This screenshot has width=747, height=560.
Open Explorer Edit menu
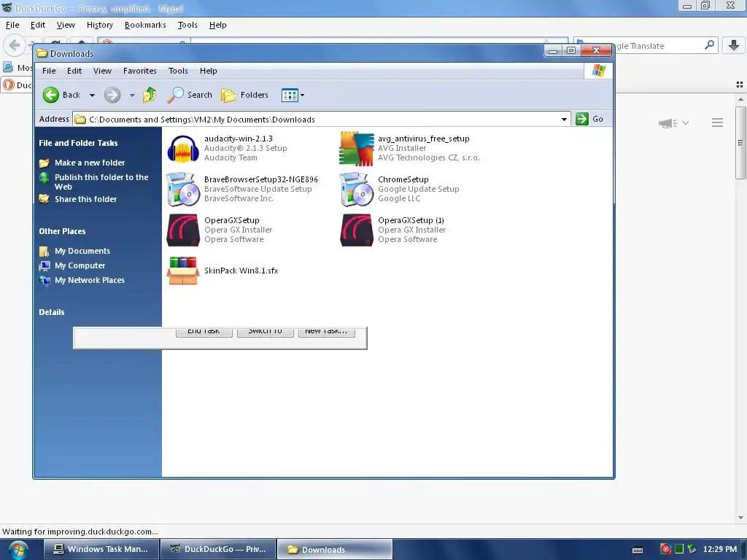coord(74,71)
